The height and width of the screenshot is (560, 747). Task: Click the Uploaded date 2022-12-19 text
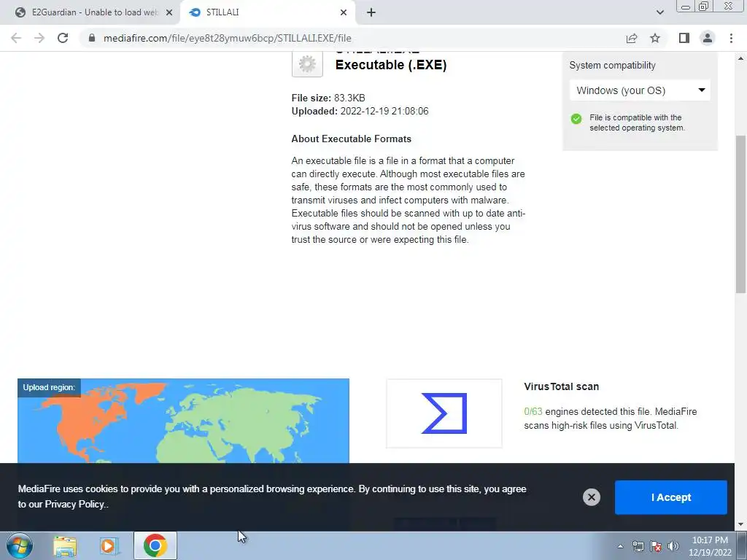[x=360, y=112]
